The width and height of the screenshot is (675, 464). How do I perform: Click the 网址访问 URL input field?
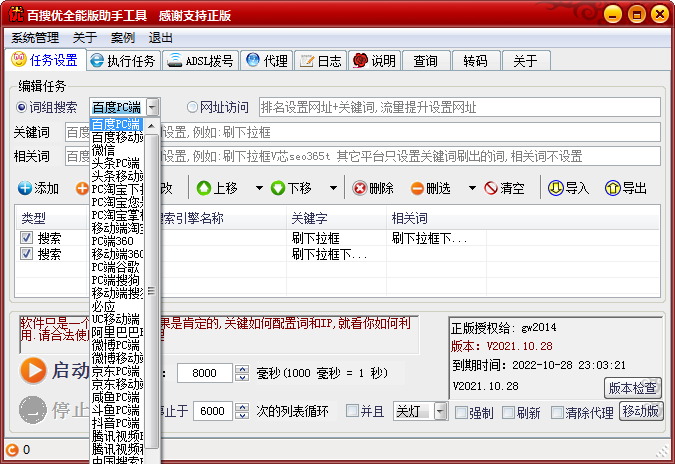459,107
